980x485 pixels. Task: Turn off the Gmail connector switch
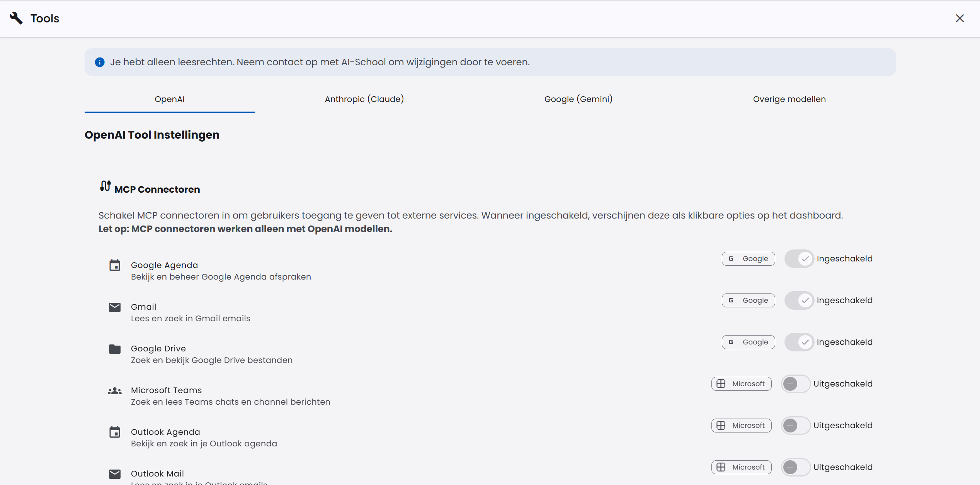(x=799, y=300)
